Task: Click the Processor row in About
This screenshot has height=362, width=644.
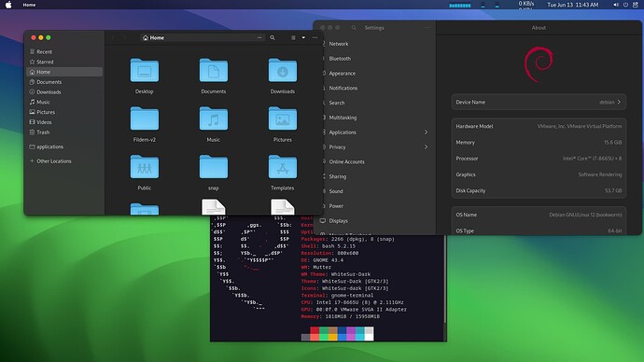Action: click(x=539, y=159)
